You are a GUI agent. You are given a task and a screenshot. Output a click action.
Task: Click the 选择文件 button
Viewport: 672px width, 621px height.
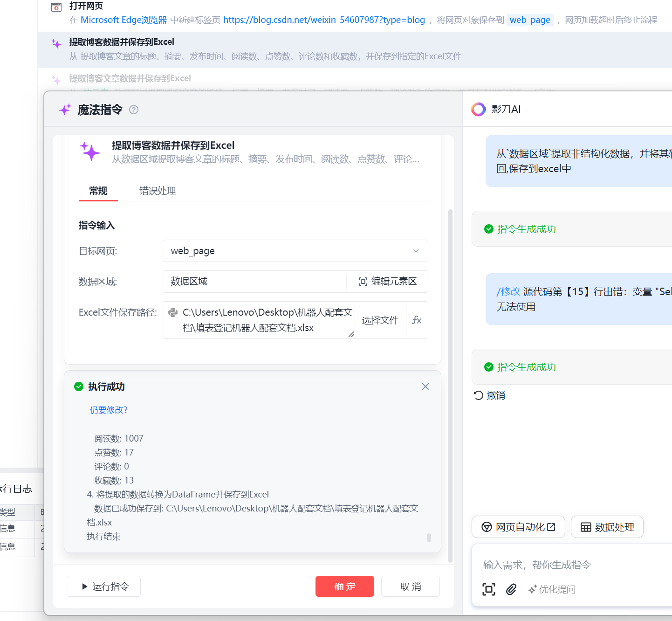[x=380, y=320]
